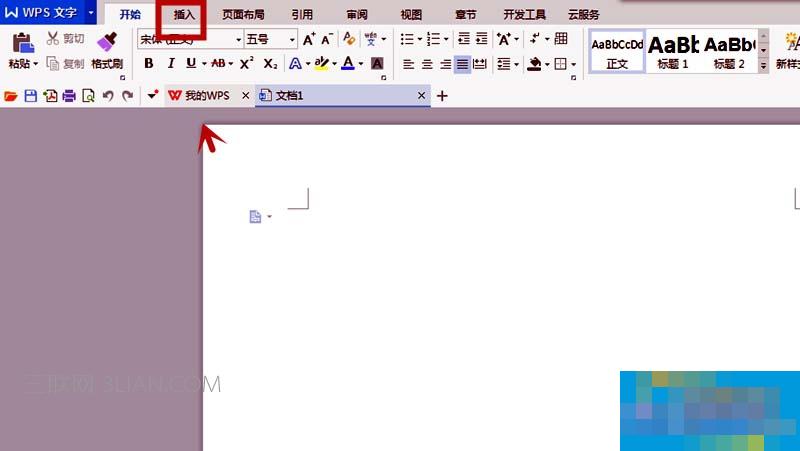Apply the font color A swatch

click(348, 63)
